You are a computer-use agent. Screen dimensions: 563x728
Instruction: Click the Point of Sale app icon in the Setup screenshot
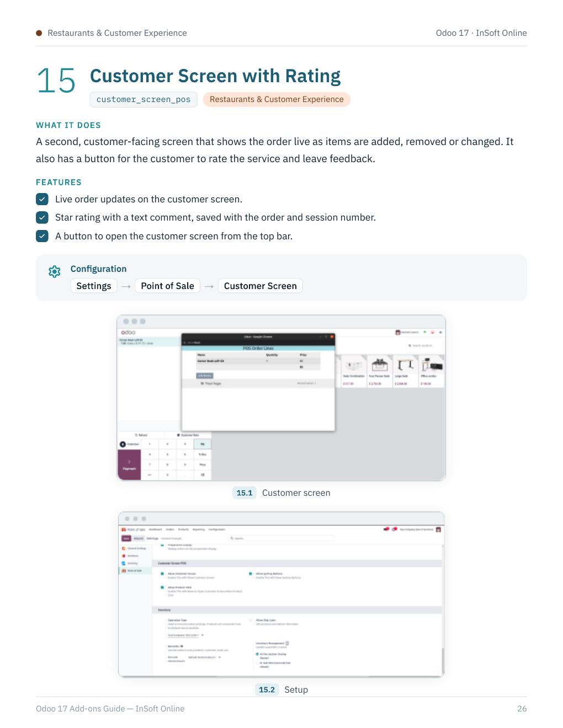[x=124, y=529]
